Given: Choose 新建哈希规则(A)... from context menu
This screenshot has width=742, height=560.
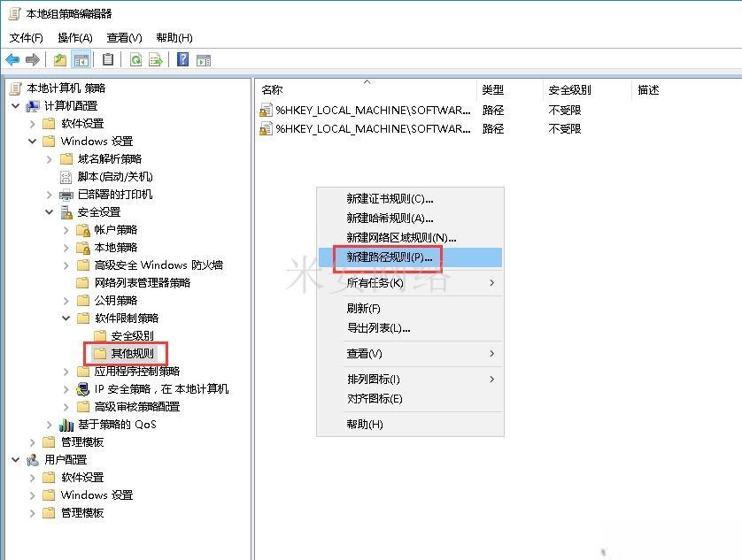Looking at the screenshot, I should coord(410,218).
